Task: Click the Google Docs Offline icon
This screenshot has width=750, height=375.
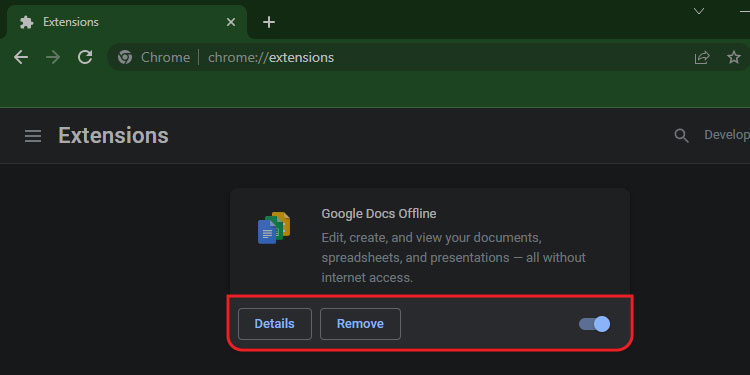Action: (274, 228)
